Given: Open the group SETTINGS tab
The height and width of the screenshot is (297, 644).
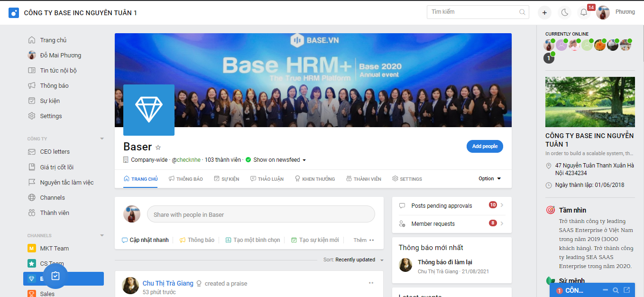Looking at the screenshot, I should point(407,179).
